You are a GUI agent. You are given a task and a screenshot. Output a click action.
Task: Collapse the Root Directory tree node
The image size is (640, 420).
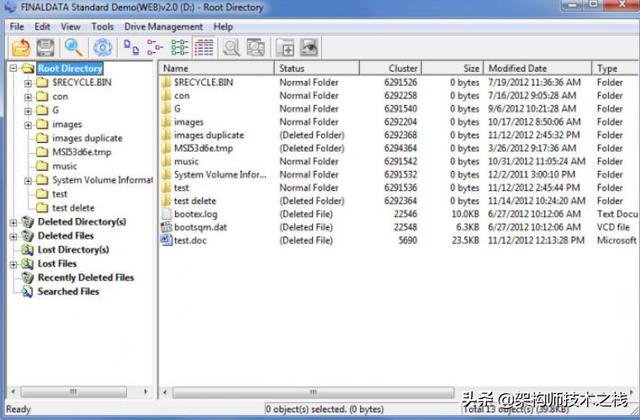pos(13,68)
